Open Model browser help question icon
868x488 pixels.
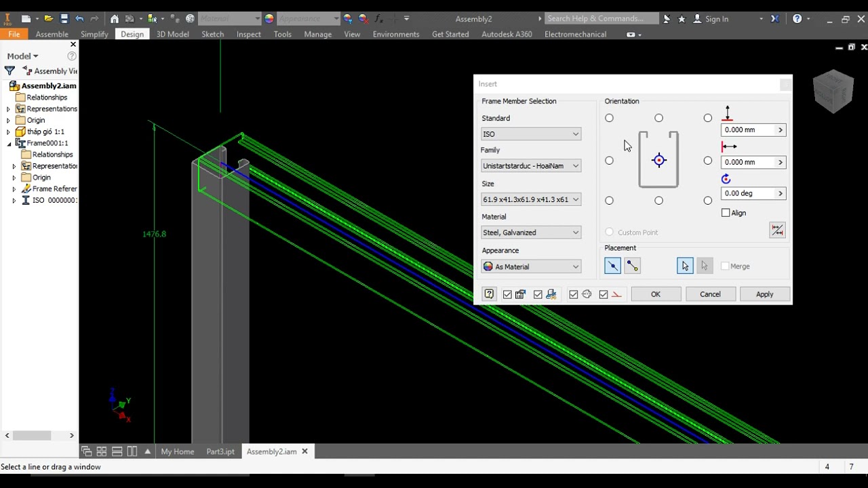click(72, 56)
